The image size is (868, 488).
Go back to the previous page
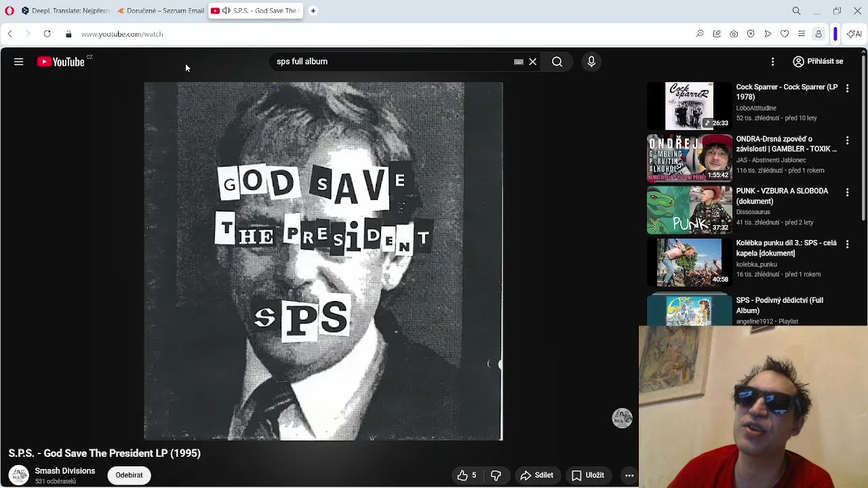9,34
